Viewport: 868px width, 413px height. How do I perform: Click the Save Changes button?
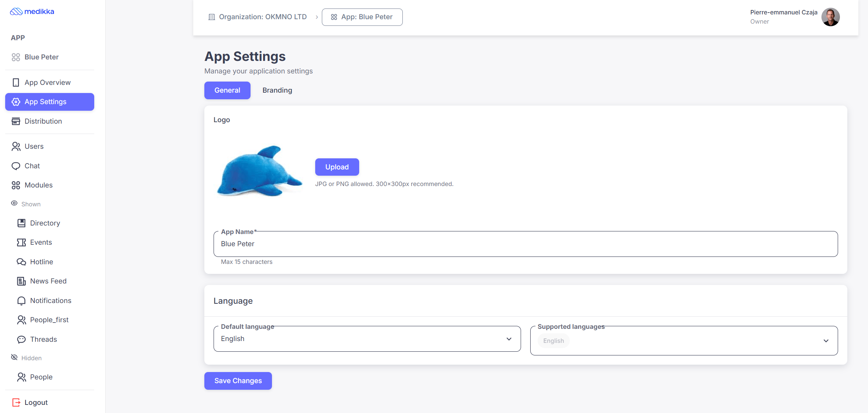(238, 381)
